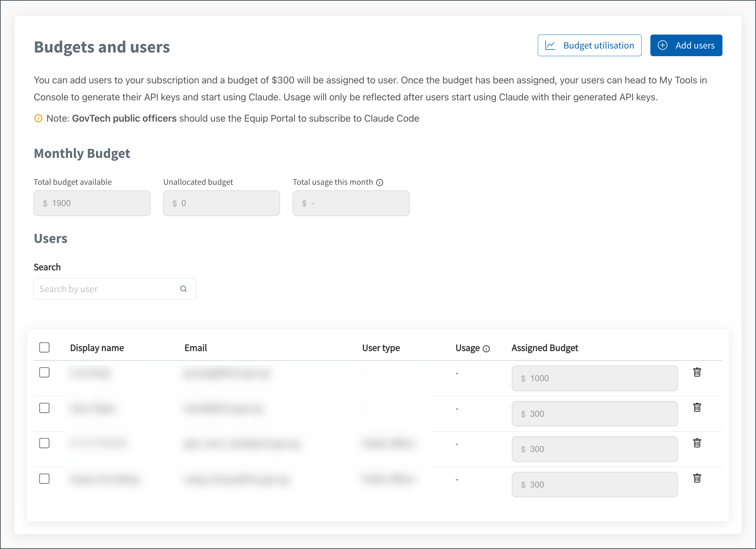Tick the select-all checkbox in table header
The height and width of the screenshot is (549, 756).
coord(44,348)
